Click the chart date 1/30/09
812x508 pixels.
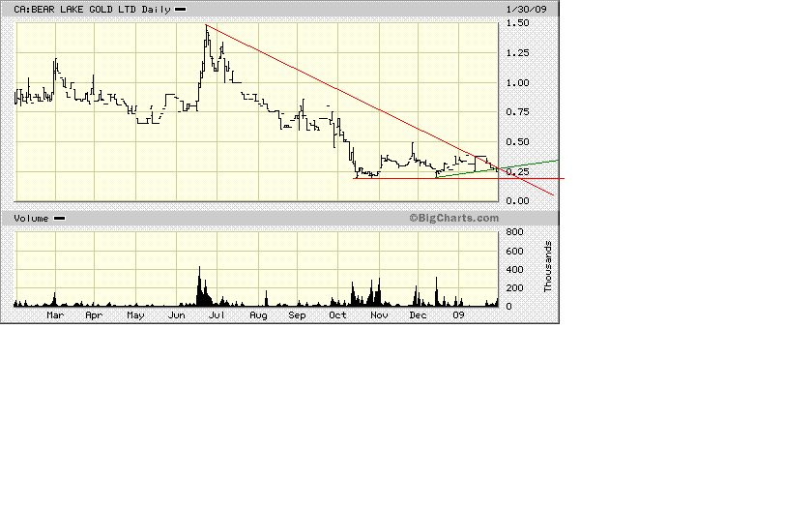tap(526, 10)
